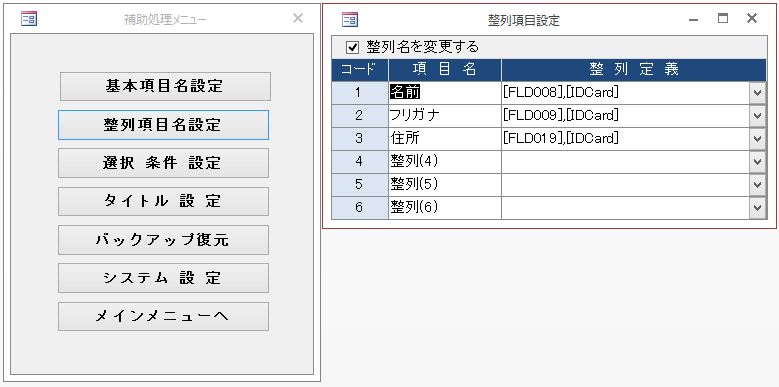Click the コード column header
The height and width of the screenshot is (387, 779).
[x=360, y=70]
